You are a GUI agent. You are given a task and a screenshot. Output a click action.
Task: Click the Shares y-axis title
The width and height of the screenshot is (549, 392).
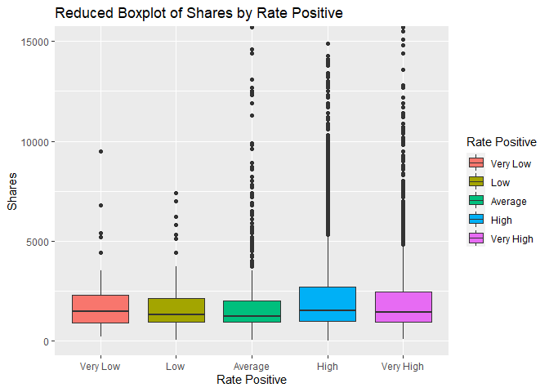point(13,193)
